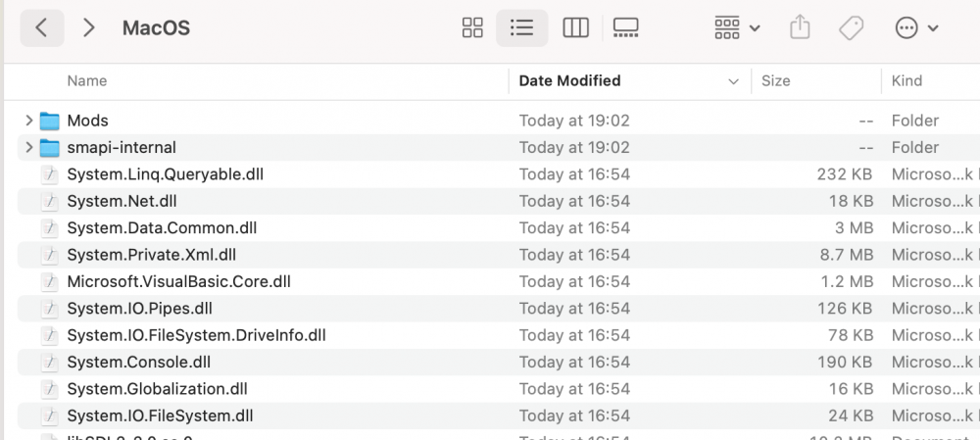Select the System.Net.dll file

point(122,201)
